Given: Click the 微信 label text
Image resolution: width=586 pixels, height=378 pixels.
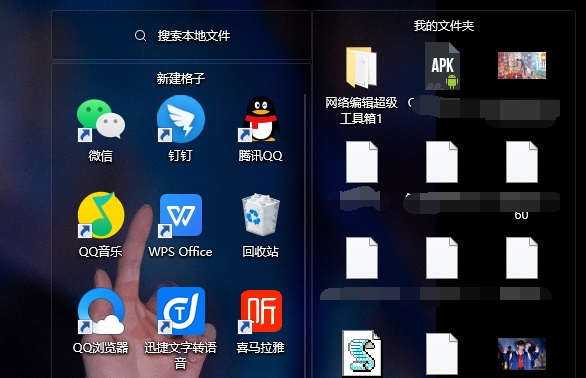Looking at the screenshot, I should pos(101,156).
